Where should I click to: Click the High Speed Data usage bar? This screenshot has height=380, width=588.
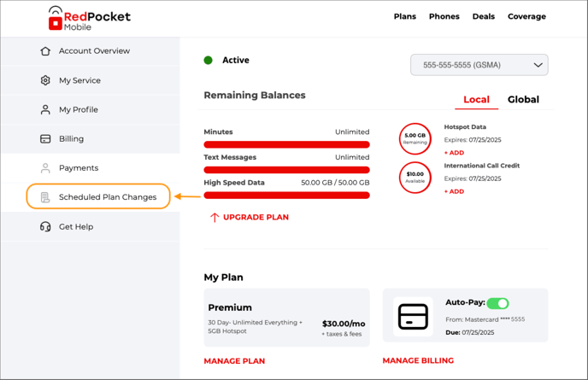(x=286, y=196)
